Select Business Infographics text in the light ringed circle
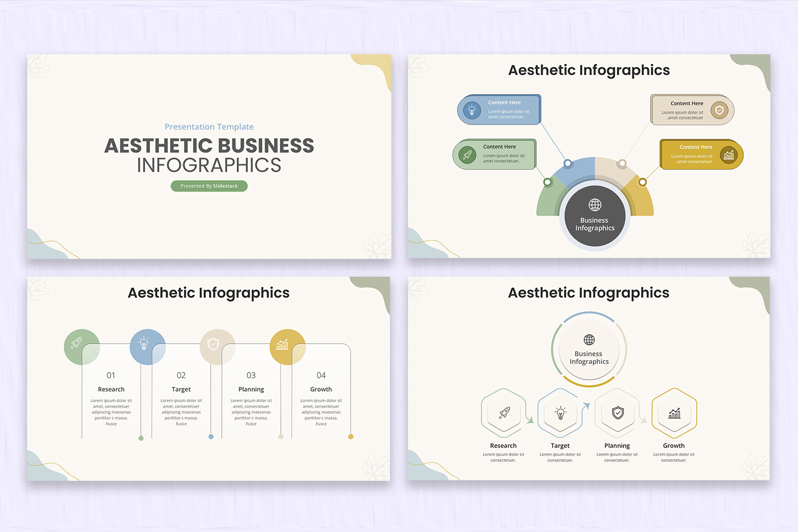Image resolution: width=798 pixels, height=532 pixels. coord(589,358)
